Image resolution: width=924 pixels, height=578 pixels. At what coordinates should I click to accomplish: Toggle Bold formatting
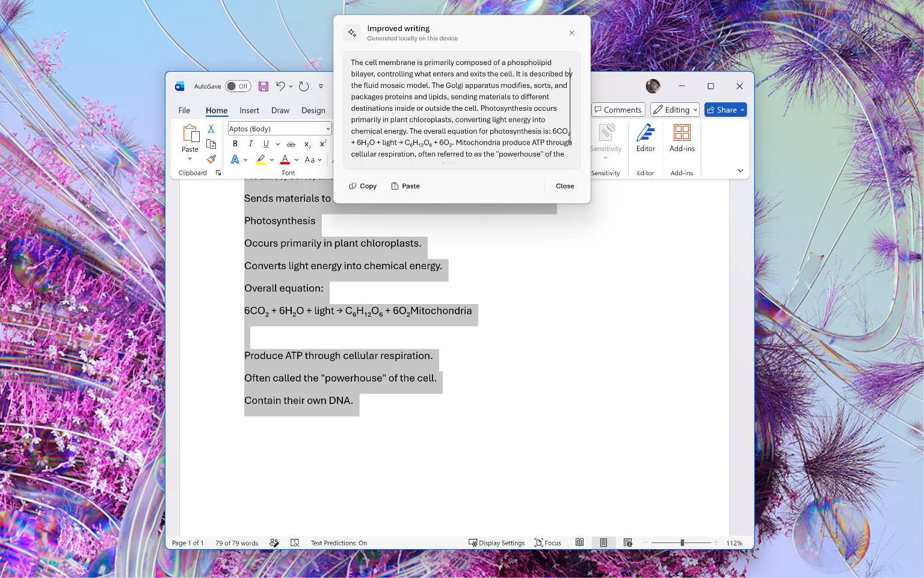point(235,144)
